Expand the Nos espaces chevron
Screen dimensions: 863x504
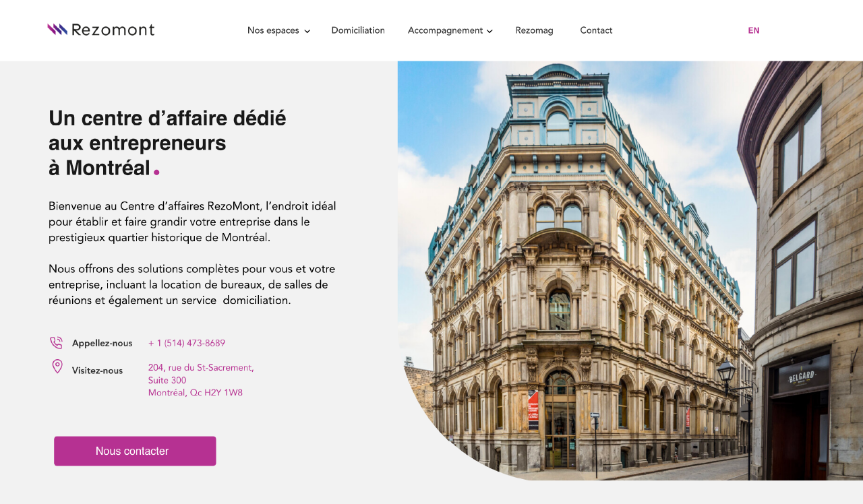[307, 31]
